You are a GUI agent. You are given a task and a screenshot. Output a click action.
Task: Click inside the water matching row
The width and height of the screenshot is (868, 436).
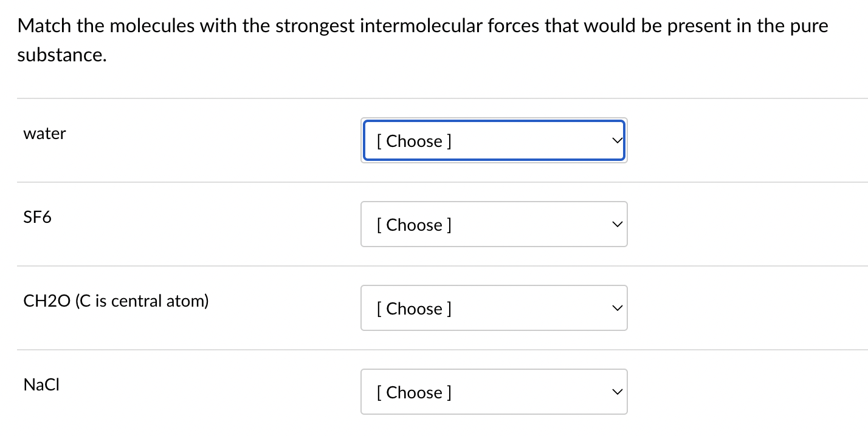coord(213,140)
